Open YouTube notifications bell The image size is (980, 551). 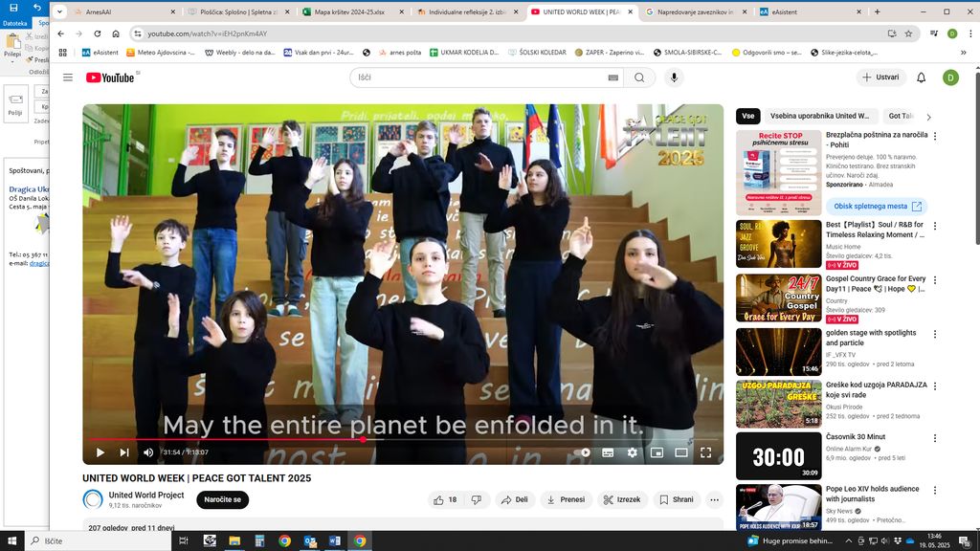921,77
